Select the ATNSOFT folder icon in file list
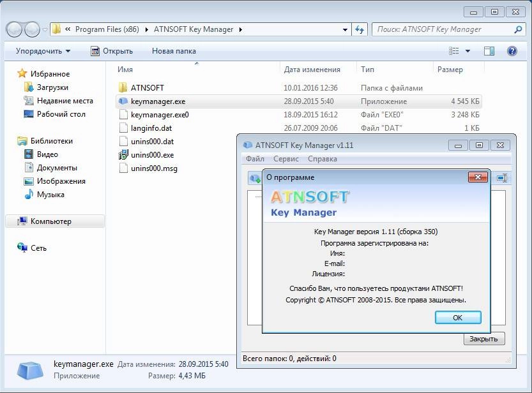 pos(123,88)
